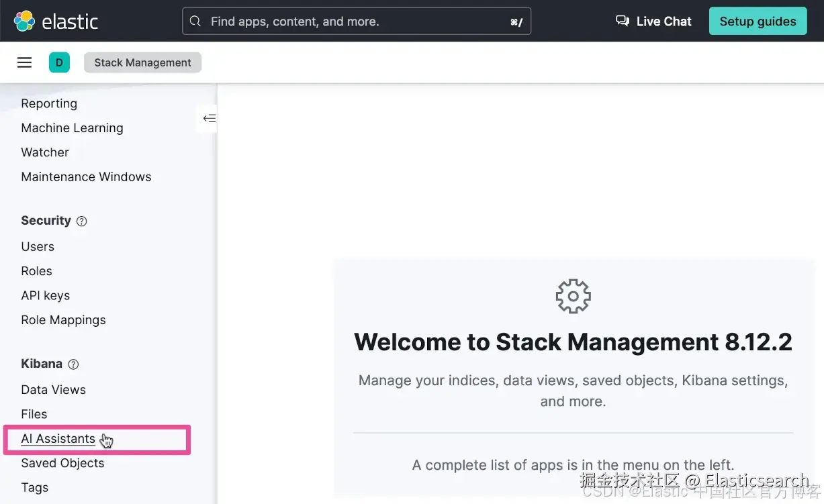Click the search magnifier icon
Screen dimensions: 824x504
195,21
